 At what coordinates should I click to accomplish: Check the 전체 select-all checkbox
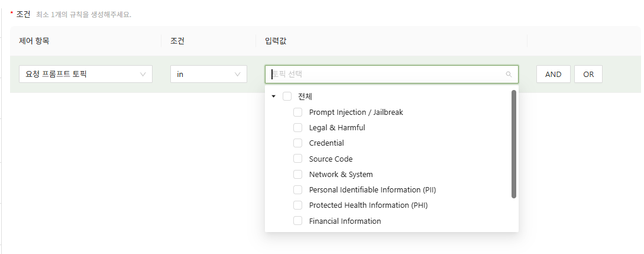coord(287,97)
